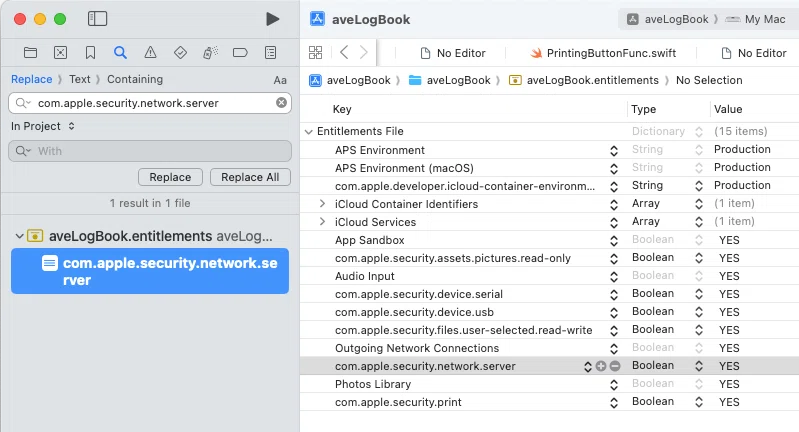Clear the search field text
799x432 pixels.
281,103
